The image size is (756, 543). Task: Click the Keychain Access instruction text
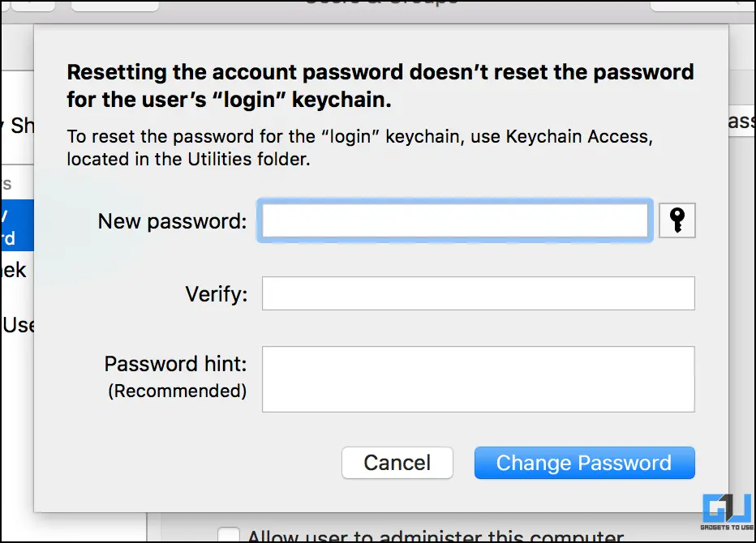(359, 148)
